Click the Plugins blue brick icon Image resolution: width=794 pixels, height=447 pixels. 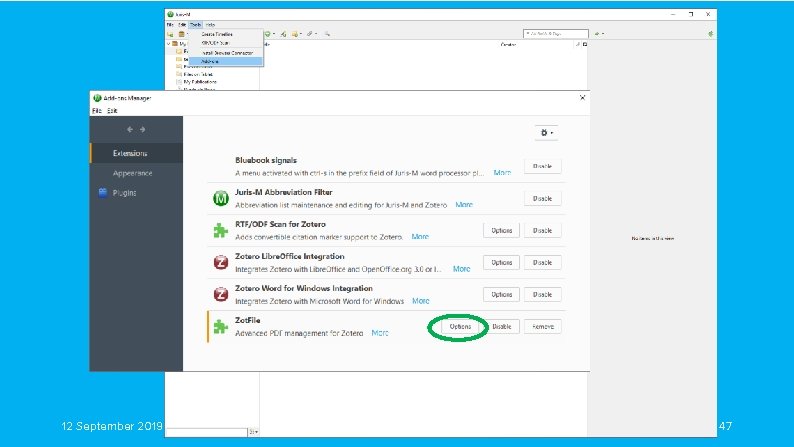pos(103,192)
